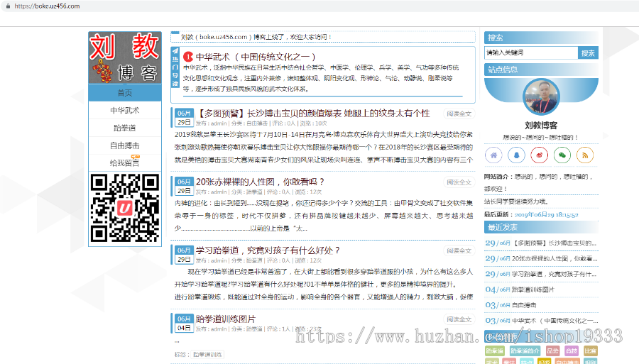Read full text of 跆拳道训练图片 post

(x=459, y=319)
